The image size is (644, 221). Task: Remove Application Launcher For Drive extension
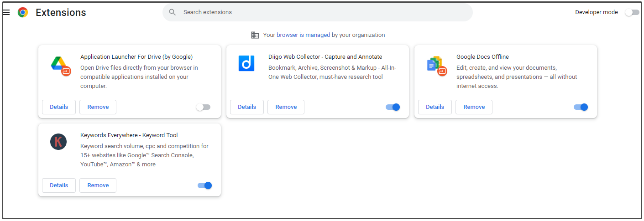tap(98, 107)
